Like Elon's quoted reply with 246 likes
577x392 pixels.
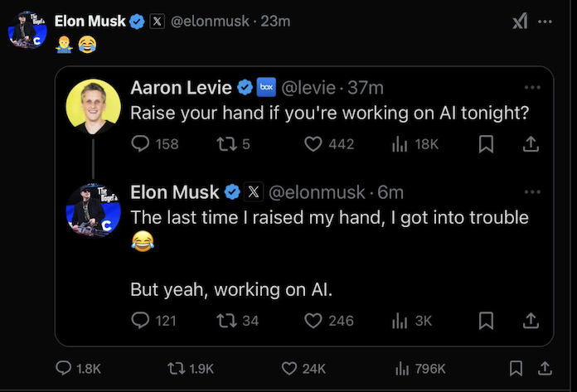click(x=313, y=320)
